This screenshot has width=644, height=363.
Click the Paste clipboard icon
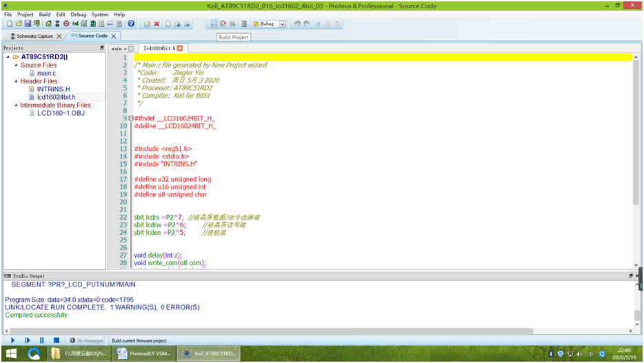pos(336,24)
